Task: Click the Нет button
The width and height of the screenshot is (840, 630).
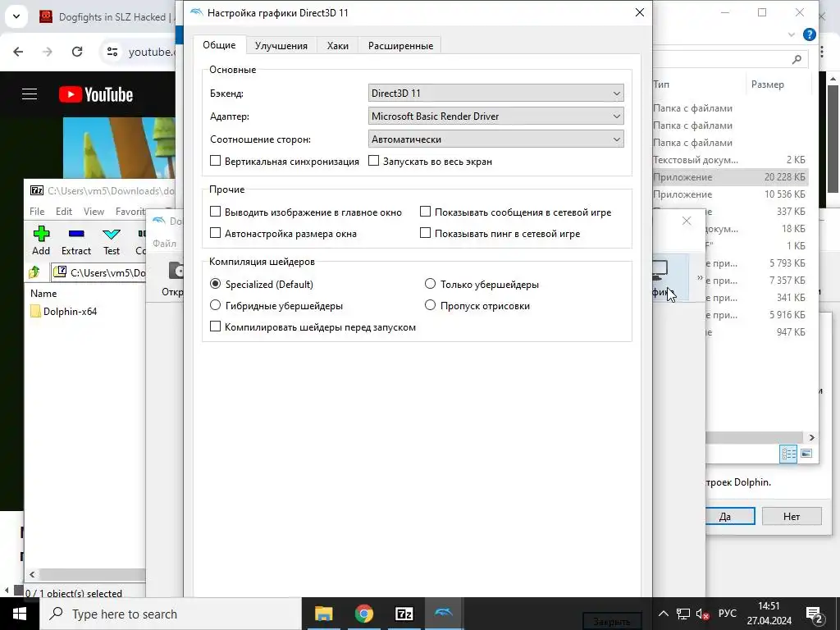Action: (792, 517)
